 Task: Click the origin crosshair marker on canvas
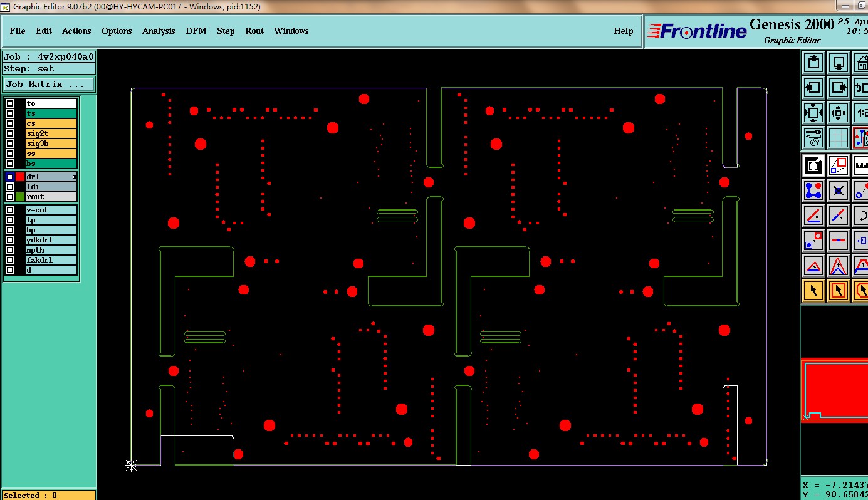tap(131, 465)
